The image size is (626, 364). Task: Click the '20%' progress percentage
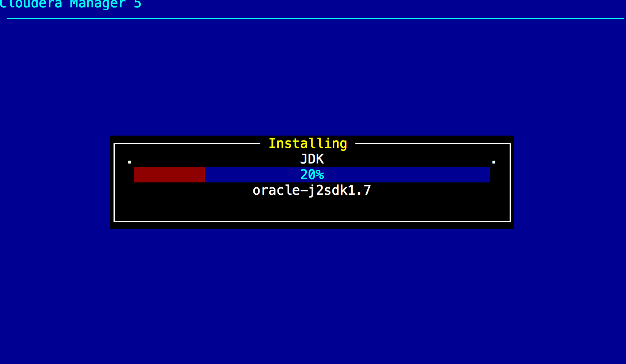click(x=312, y=175)
